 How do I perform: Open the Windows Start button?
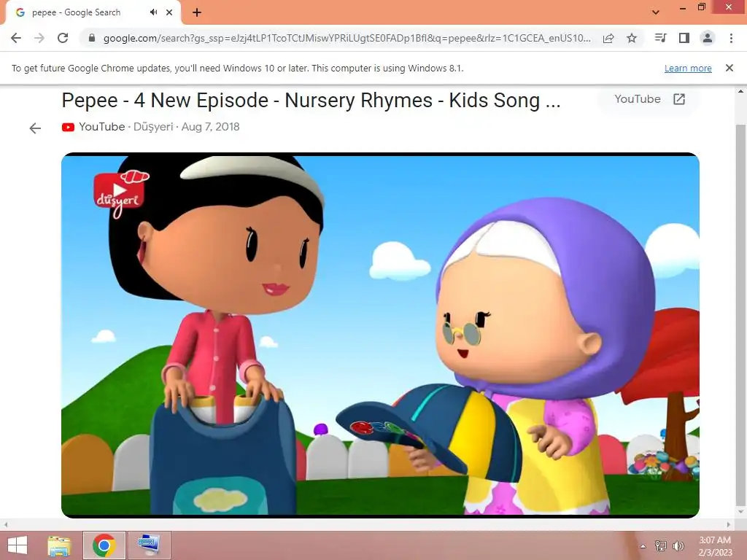click(18, 545)
